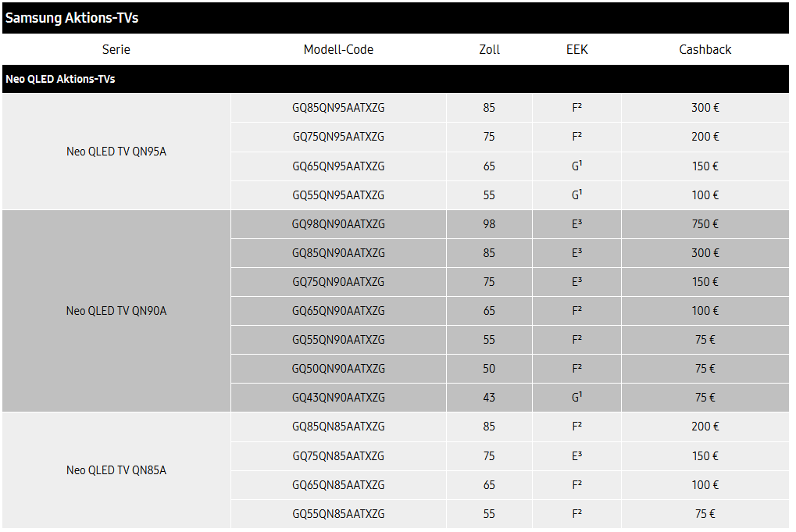Screen dimensions: 796x532
Task: Select the Neo QLED TV QN90A series cell
Action: point(116,311)
